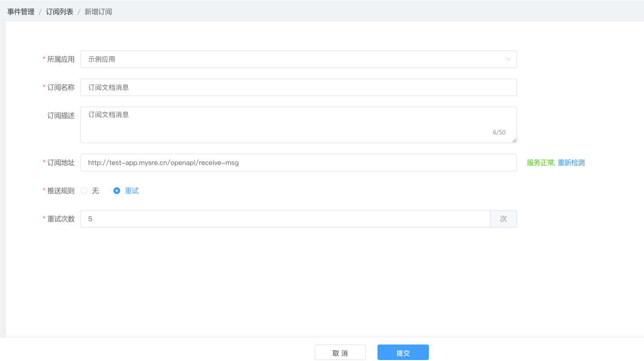Click the 事件管理 breadcrumb item
The width and height of the screenshot is (644, 361).
21,12
